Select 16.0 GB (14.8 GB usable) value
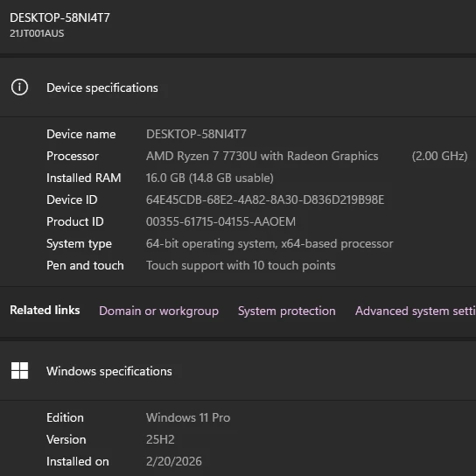 coord(210,178)
